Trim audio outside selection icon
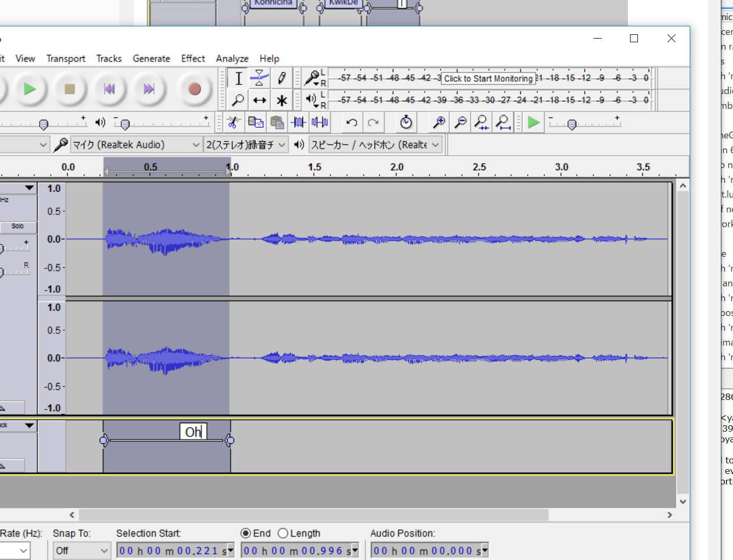Viewport: 733px width, 560px height. [298, 123]
